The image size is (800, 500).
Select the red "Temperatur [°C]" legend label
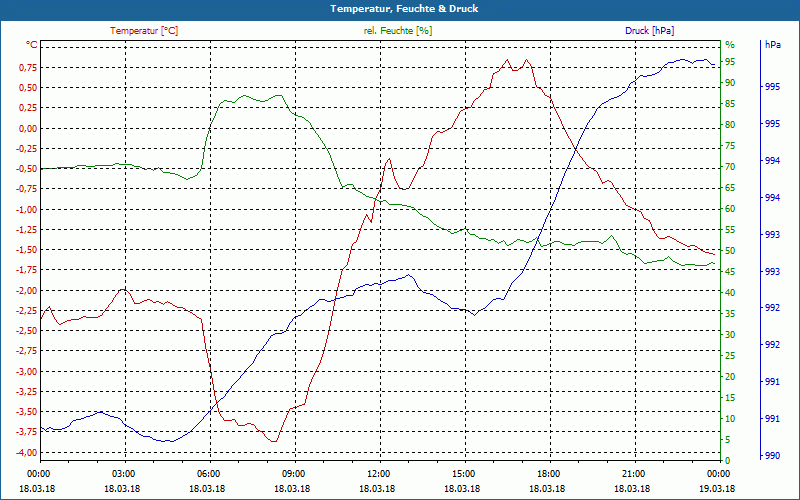point(144,31)
